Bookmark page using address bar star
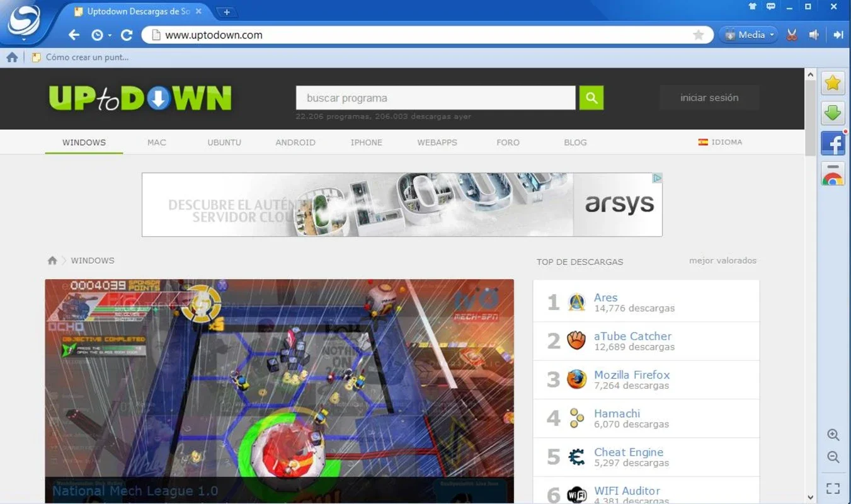Viewport: 851px width, 504px height. (x=698, y=35)
